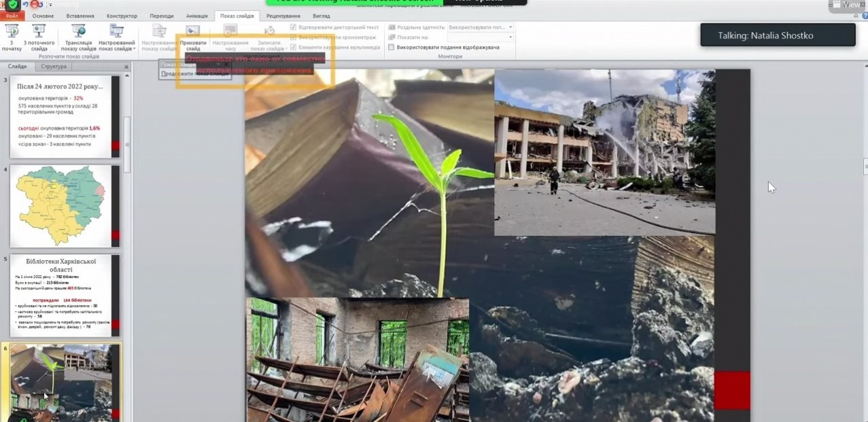Switch to the Структура outline tab
Viewport: 868px width, 422px height.
54,67
